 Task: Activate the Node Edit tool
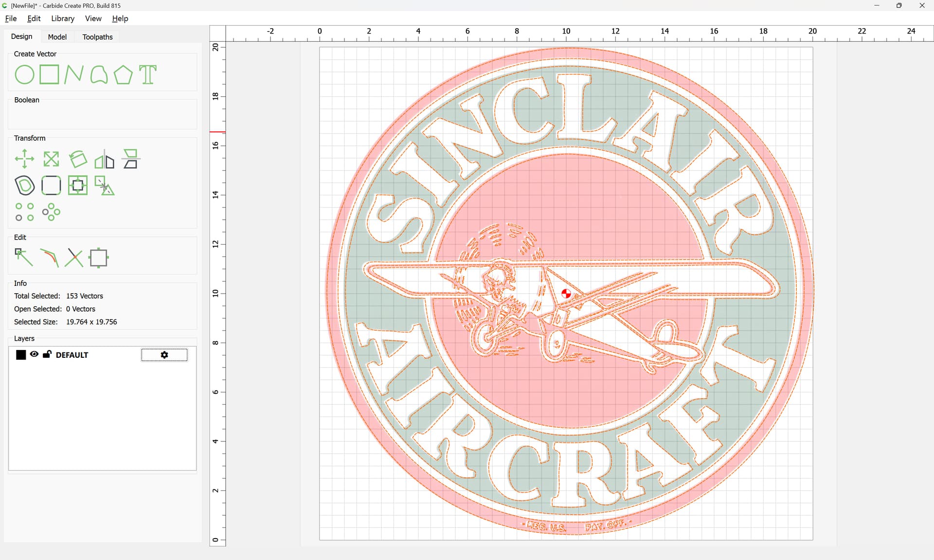24,258
